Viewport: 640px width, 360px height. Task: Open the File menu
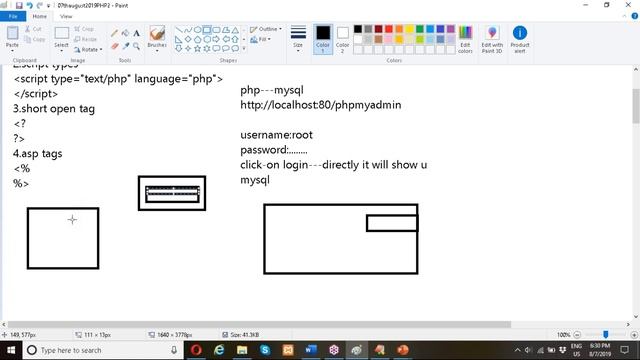tap(13, 16)
